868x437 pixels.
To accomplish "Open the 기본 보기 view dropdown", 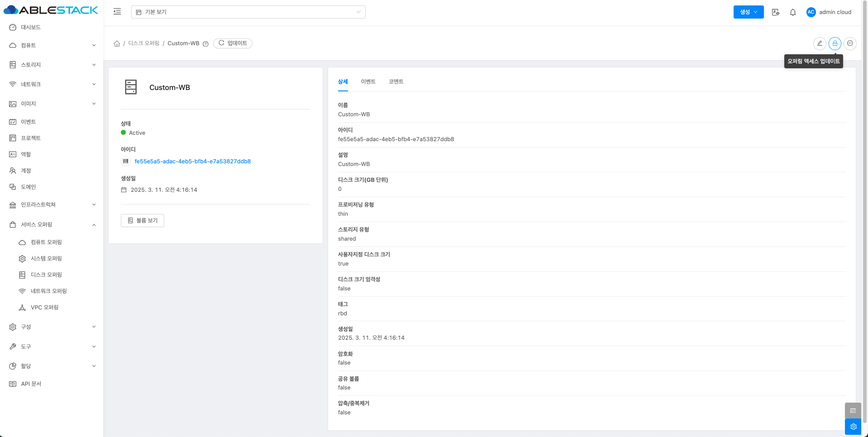I will [x=248, y=12].
